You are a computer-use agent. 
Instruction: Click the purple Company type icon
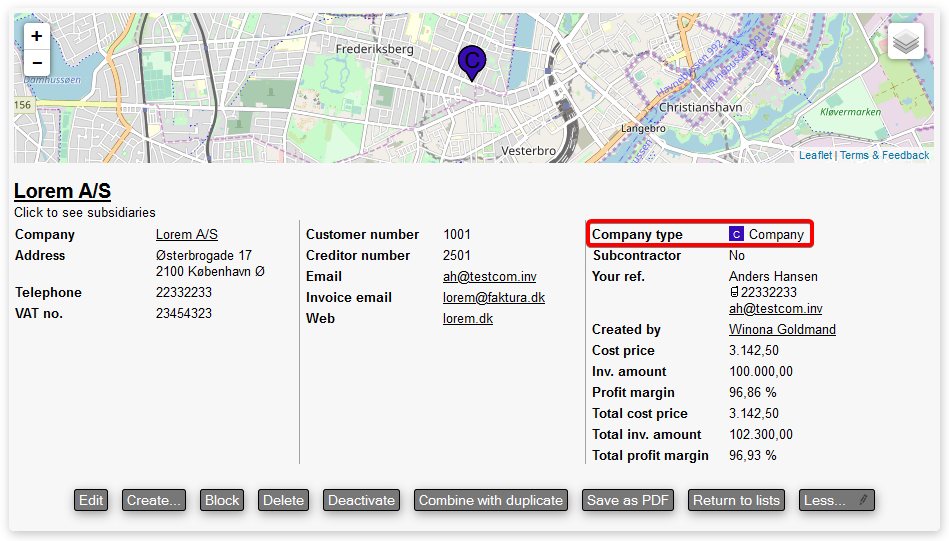point(737,235)
